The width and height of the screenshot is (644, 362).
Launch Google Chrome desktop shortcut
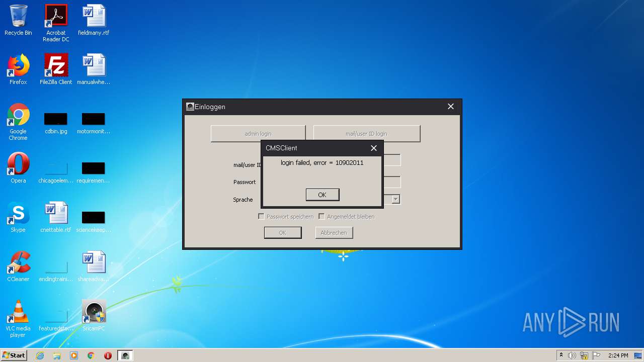(x=18, y=122)
